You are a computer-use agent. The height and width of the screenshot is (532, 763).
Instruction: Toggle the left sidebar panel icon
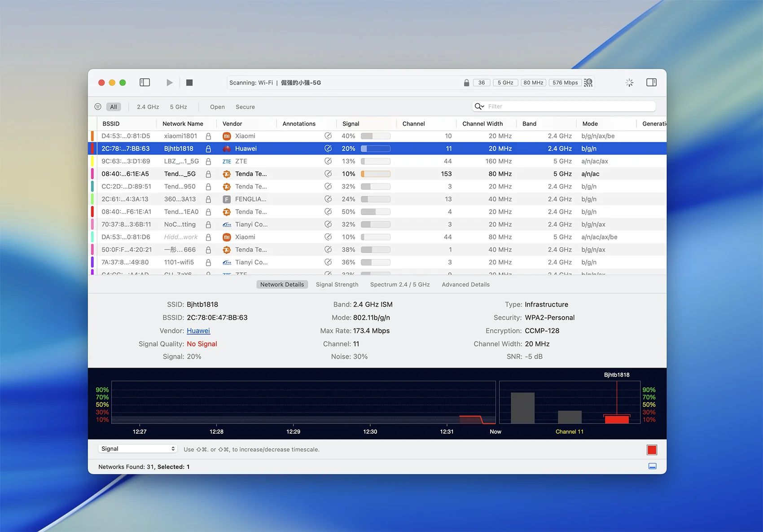pyautogui.click(x=145, y=83)
